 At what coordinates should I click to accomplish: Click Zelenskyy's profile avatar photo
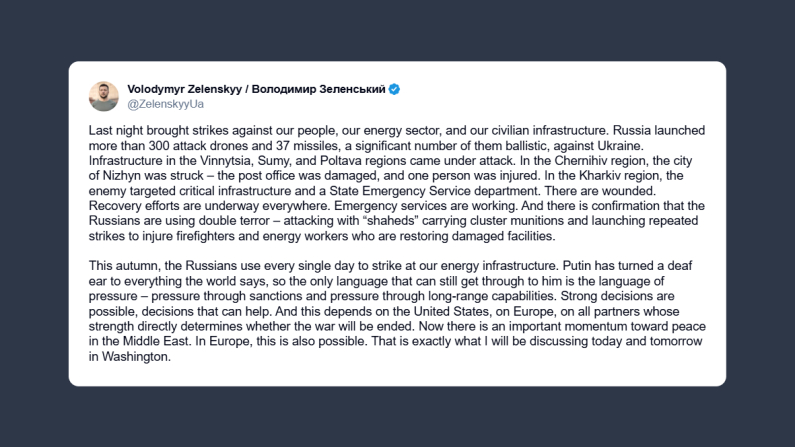[104, 96]
